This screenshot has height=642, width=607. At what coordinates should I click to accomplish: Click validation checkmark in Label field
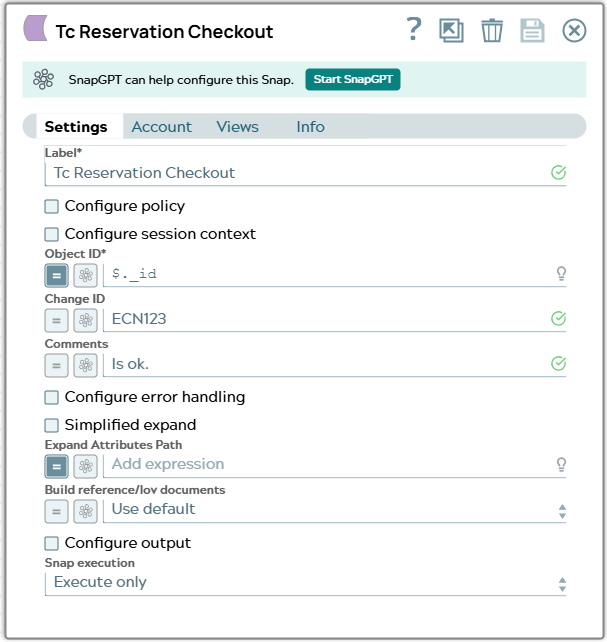(558, 172)
